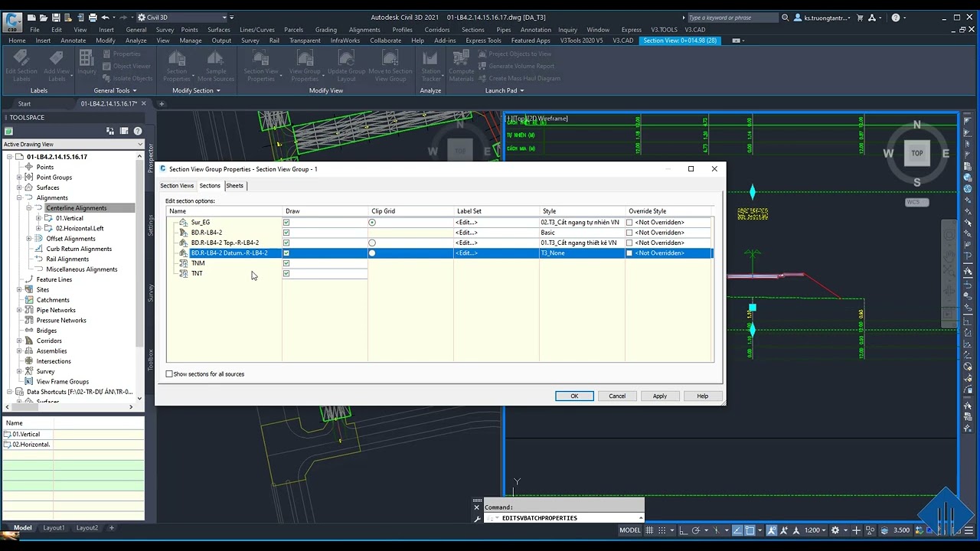
Task: Toggle Draw checkbox for TNM row
Action: [286, 263]
